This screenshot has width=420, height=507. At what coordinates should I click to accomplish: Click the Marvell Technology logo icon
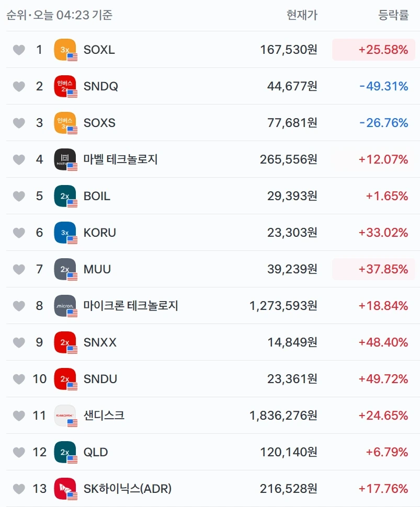coord(65,159)
